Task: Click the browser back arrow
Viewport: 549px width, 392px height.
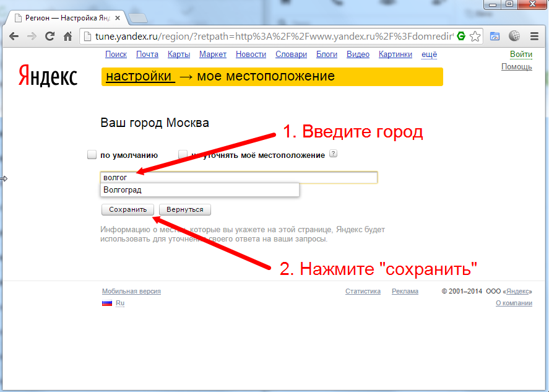Action: pyautogui.click(x=14, y=37)
